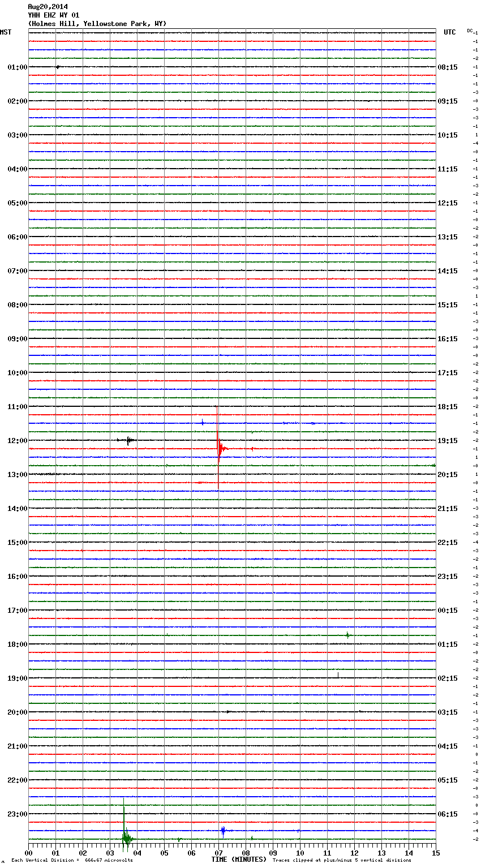Click the DC column header at top right
Screen dimensions: 481x868
tap(470, 31)
